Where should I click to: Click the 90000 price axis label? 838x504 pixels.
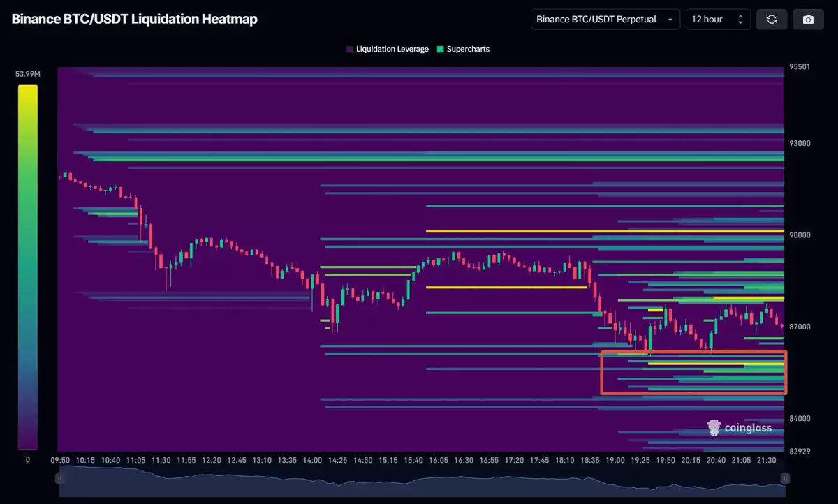tap(800, 235)
